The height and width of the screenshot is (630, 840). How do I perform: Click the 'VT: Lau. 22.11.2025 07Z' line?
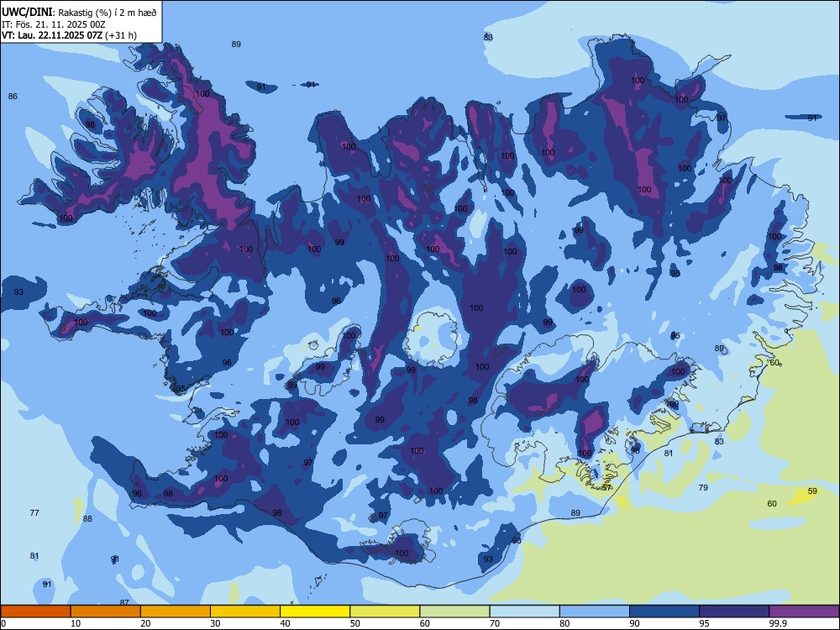tap(52, 35)
